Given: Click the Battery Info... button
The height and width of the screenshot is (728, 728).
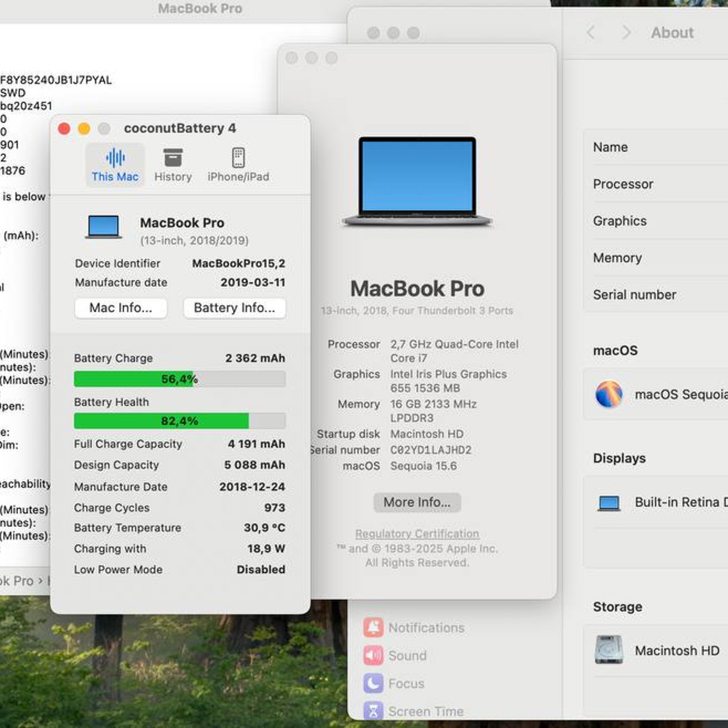Looking at the screenshot, I should click(x=235, y=308).
